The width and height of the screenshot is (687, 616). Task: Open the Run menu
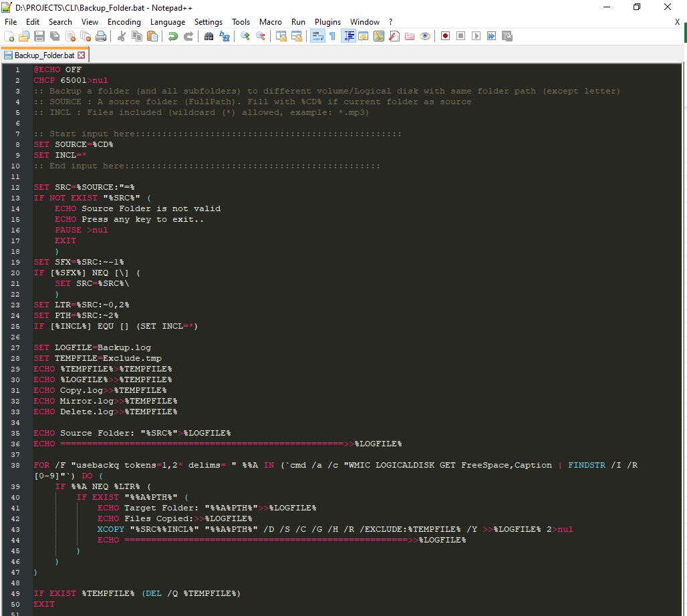298,22
